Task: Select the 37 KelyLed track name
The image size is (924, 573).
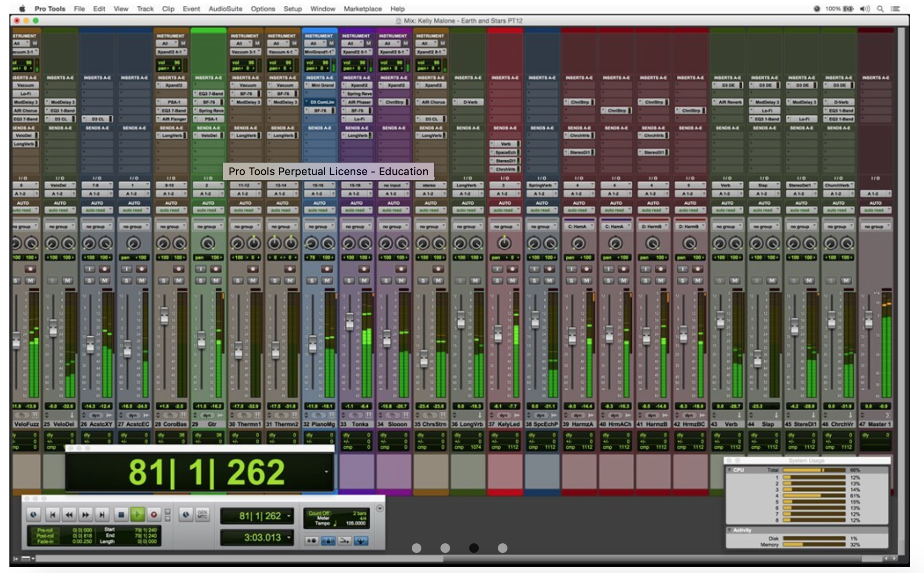Action: (x=505, y=424)
